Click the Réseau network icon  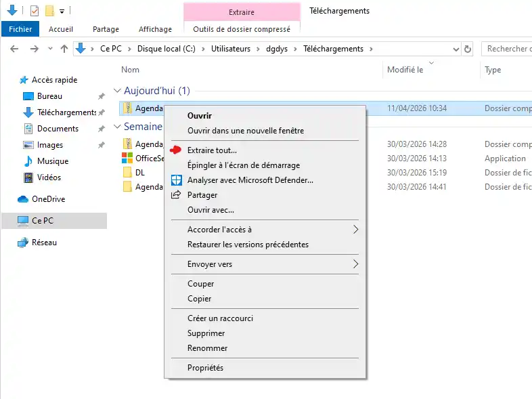(23, 243)
